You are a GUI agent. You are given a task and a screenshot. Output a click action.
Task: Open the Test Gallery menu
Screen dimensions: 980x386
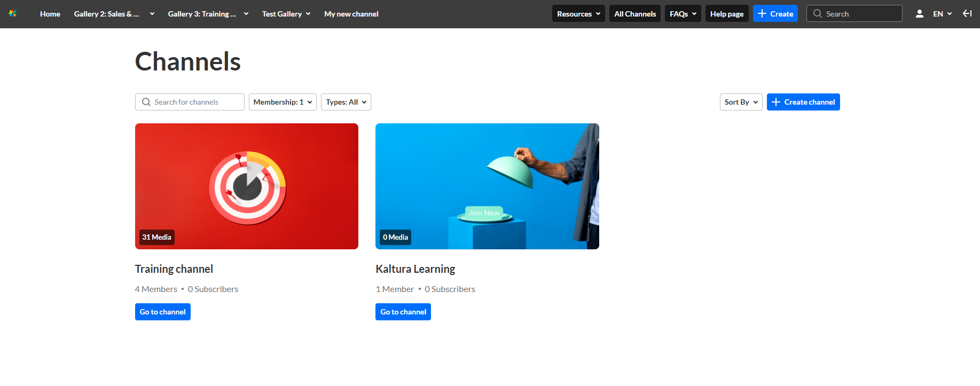click(x=286, y=14)
